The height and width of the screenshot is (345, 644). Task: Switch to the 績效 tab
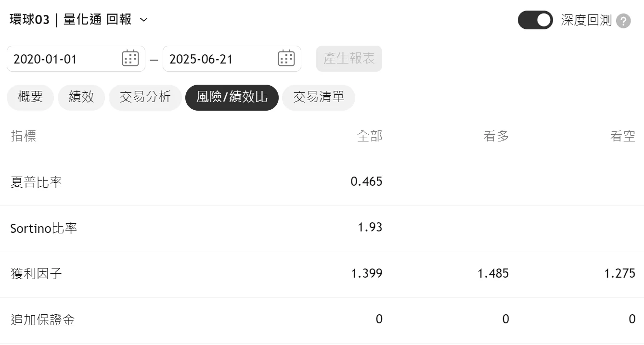(x=81, y=97)
